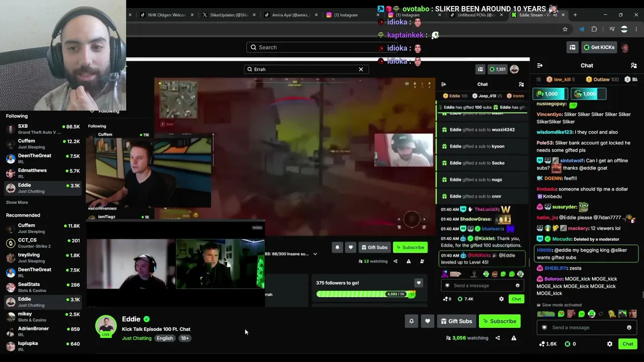Open CCT_CS Counter-Strike 2 channel
The width and height of the screenshot is (644, 362).
click(43, 243)
